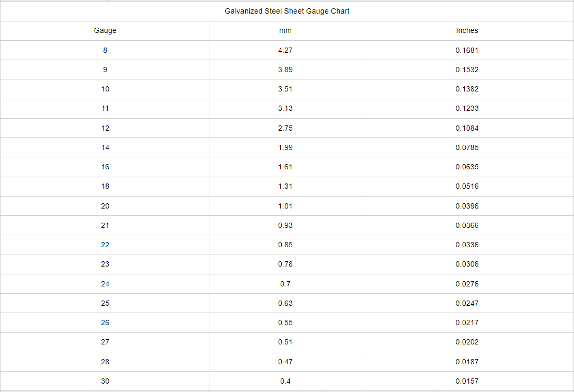This screenshot has height=392, width=574.
Task: Select the gauge 30 cell
Action: pos(105,381)
